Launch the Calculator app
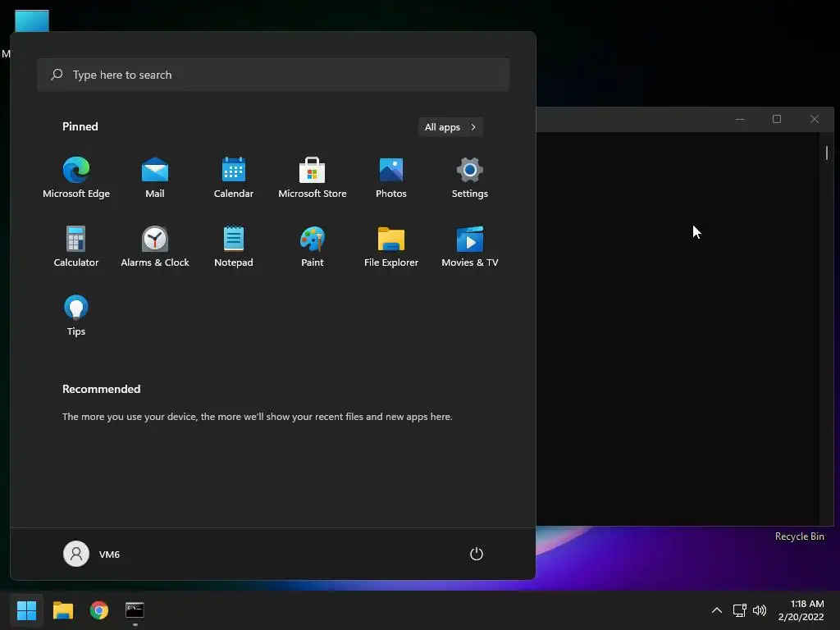This screenshot has width=840, height=630. [76, 246]
